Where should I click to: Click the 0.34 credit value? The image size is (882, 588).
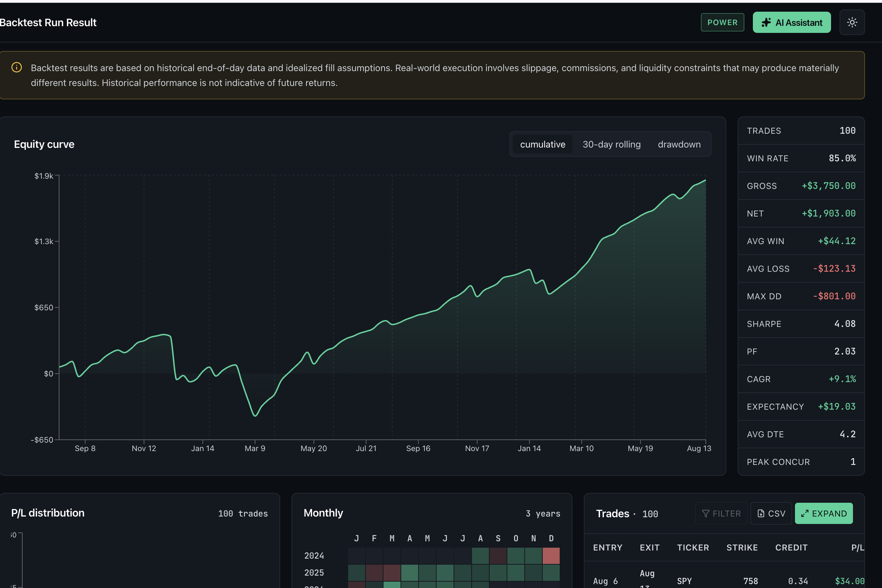[x=798, y=581]
